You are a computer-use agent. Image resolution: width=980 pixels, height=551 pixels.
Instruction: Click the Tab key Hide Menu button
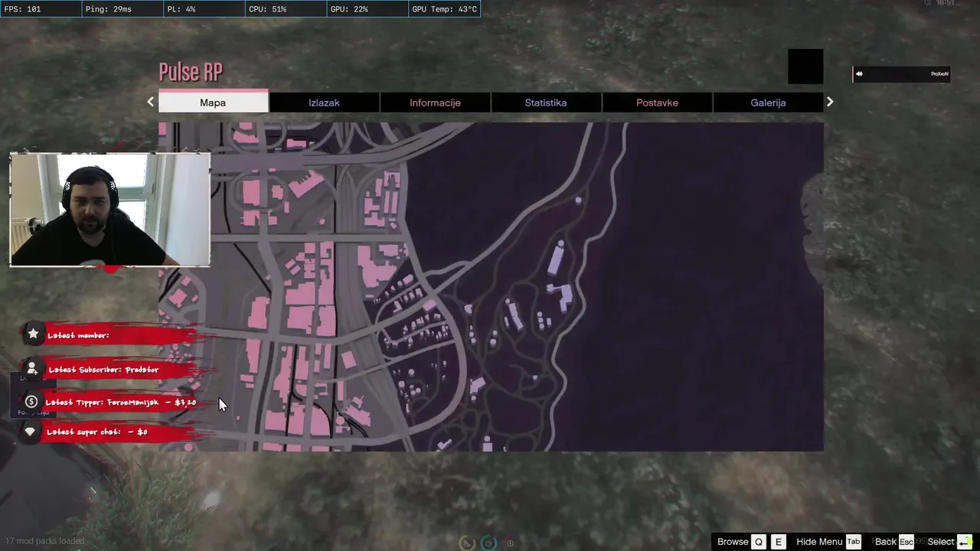tap(854, 542)
